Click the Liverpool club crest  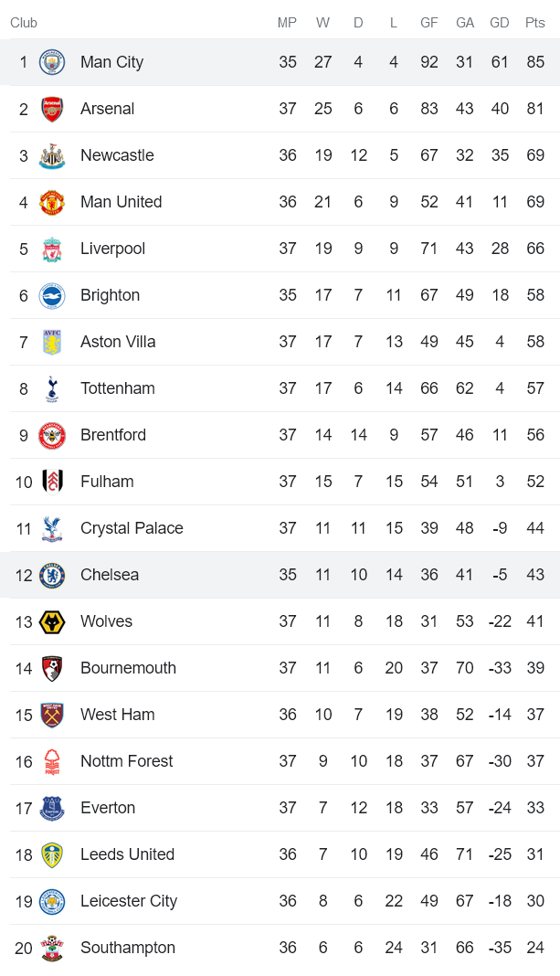[x=52, y=248]
